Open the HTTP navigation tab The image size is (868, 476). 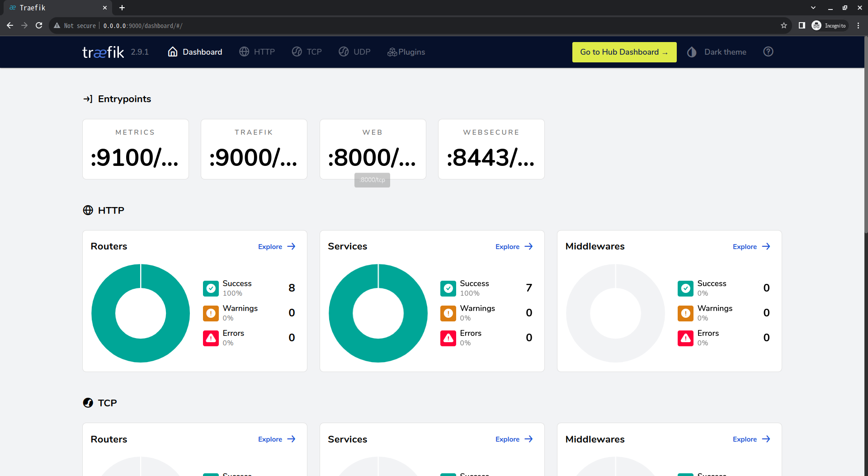[257, 52]
